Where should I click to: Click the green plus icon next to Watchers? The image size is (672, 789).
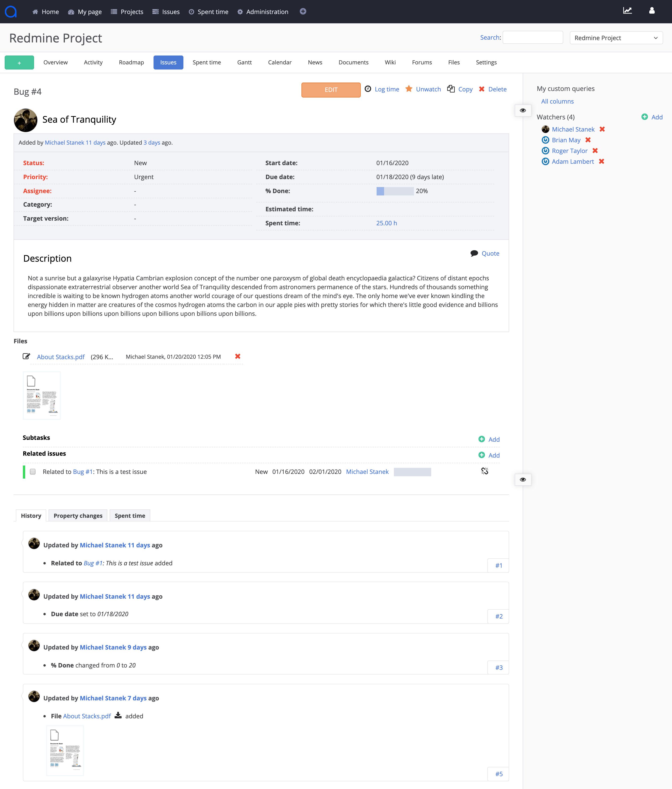(x=644, y=117)
